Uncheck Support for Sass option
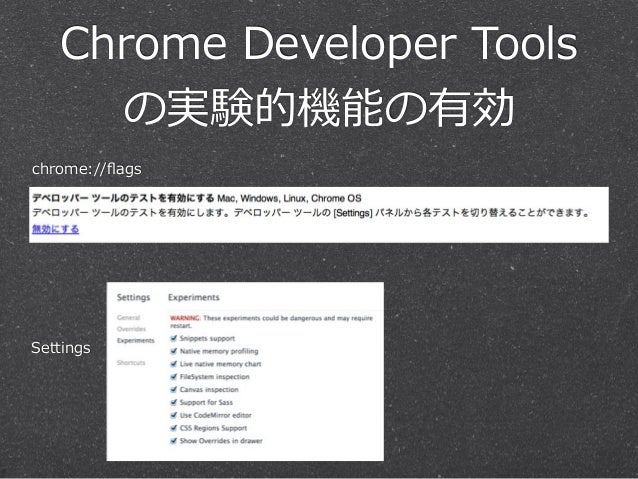 (174, 402)
